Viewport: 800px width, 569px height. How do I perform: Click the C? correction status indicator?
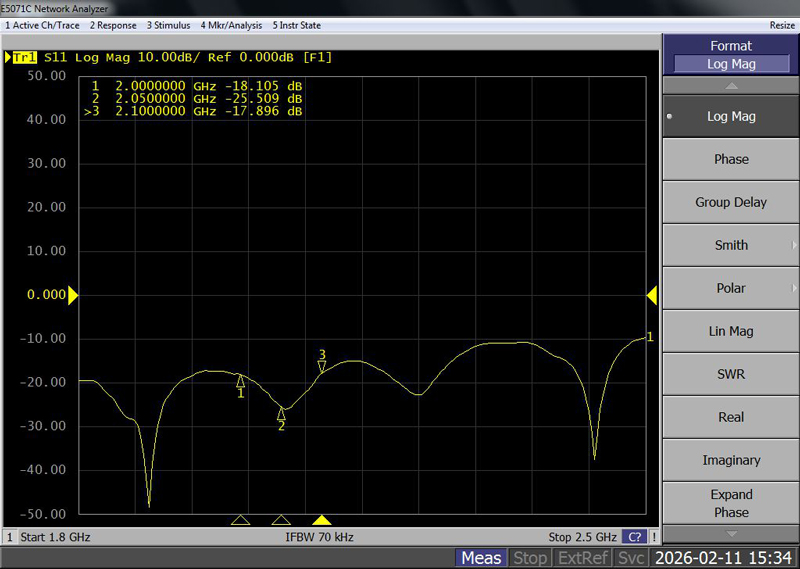coord(634,537)
